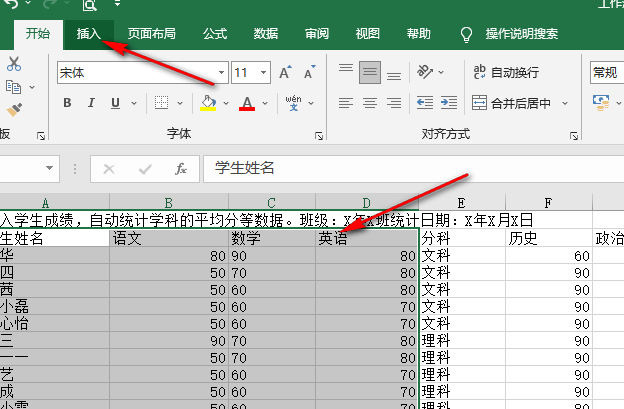Toggle 自动换行 wrap text

(506, 72)
